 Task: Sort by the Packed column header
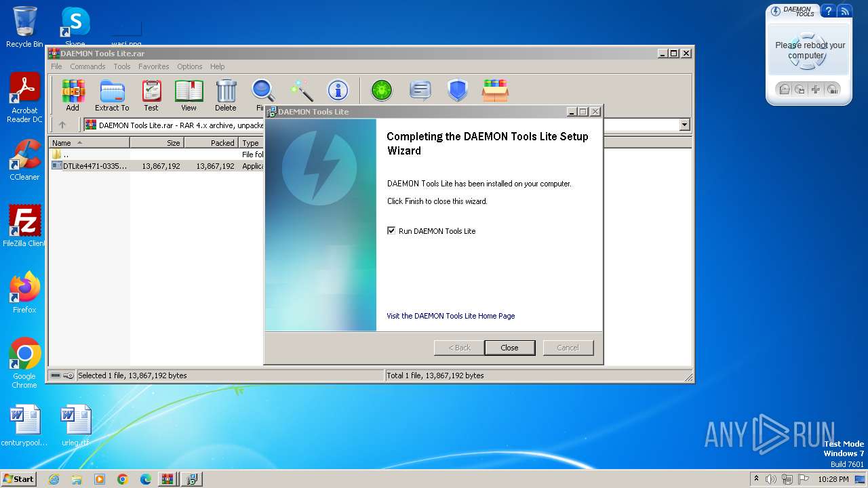(212, 143)
